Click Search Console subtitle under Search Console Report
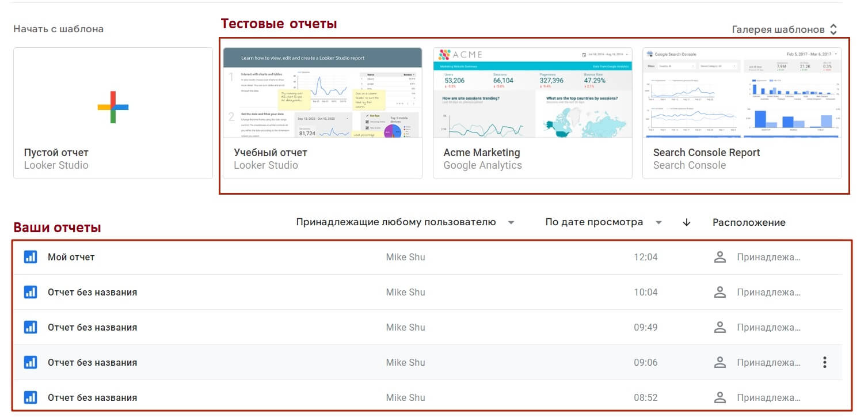The width and height of the screenshot is (868, 417). pyautogui.click(x=690, y=165)
